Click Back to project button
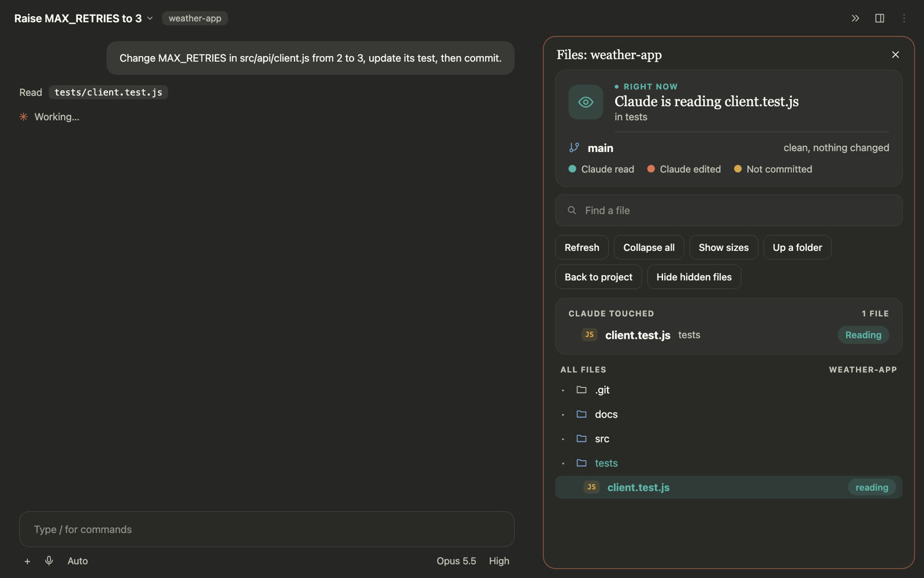 (x=598, y=277)
